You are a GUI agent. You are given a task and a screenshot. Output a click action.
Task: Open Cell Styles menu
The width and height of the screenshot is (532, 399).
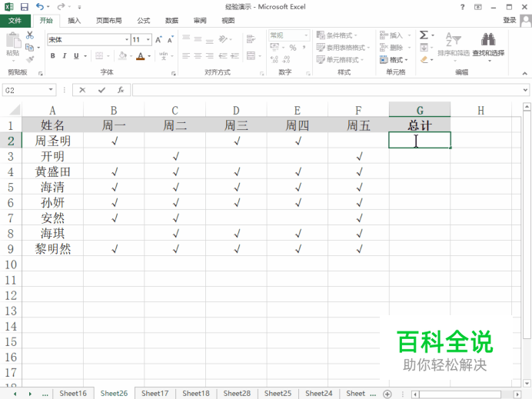340,60
